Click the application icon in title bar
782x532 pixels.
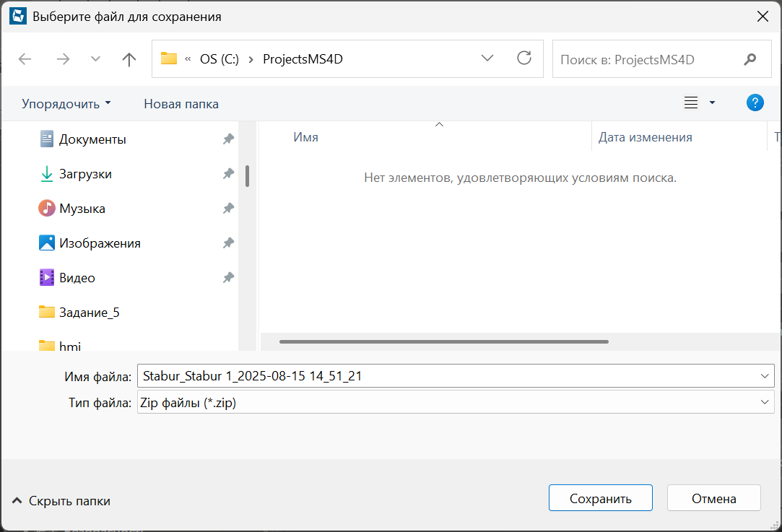pyautogui.click(x=18, y=16)
